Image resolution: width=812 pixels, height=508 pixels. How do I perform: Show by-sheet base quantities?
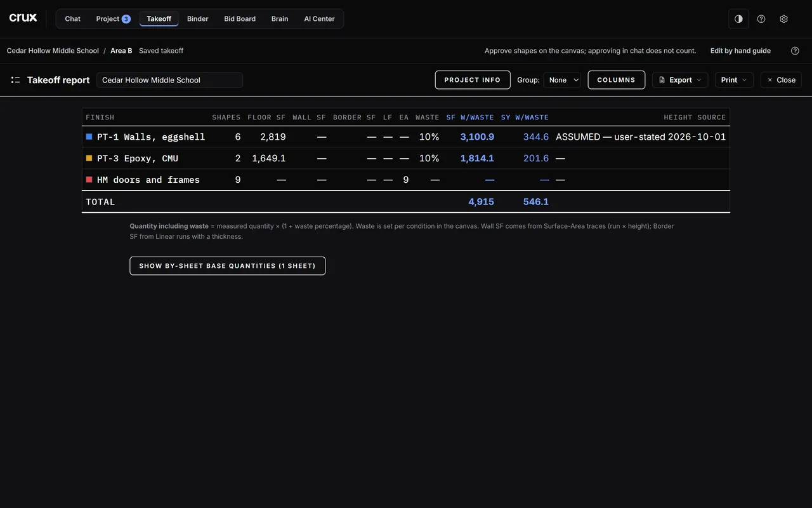coord(227,266)
